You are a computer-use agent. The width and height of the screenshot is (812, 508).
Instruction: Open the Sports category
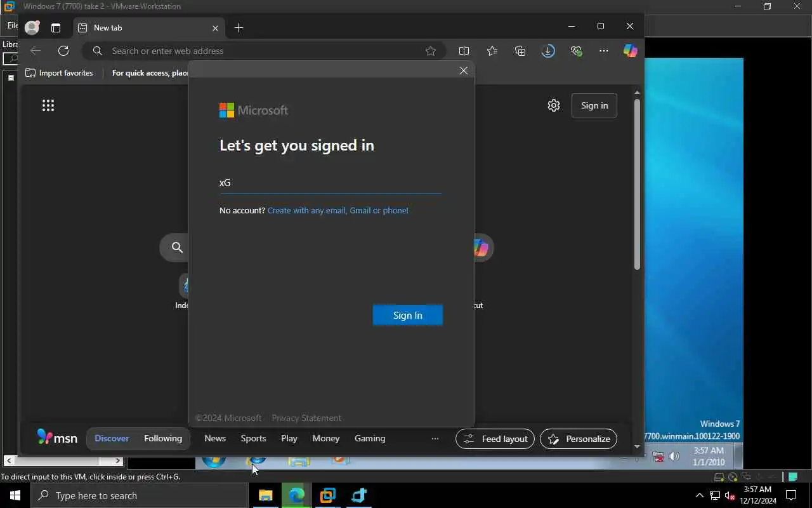[253, 438]
